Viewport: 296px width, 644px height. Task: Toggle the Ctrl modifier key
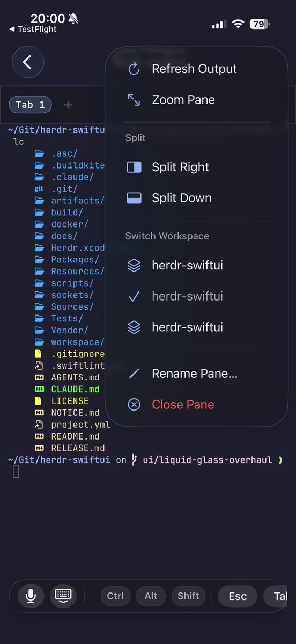pyautogui.click(x=115, y=596)
